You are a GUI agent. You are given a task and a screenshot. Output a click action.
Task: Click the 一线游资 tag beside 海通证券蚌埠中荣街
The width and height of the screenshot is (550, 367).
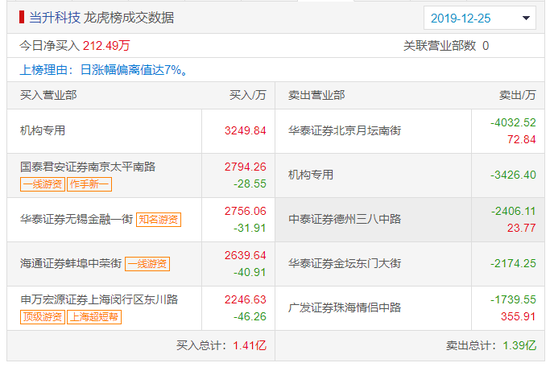click(147, 264)
